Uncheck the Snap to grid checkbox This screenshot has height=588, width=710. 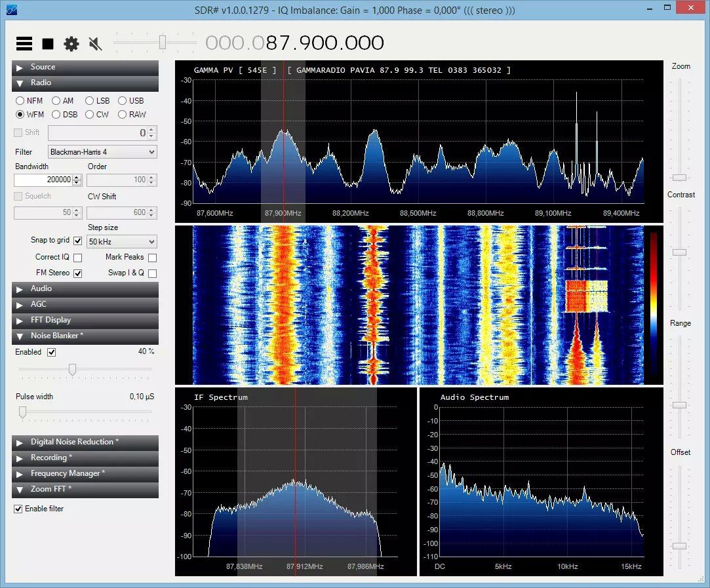pyautogui.click(x=78, y=241)
